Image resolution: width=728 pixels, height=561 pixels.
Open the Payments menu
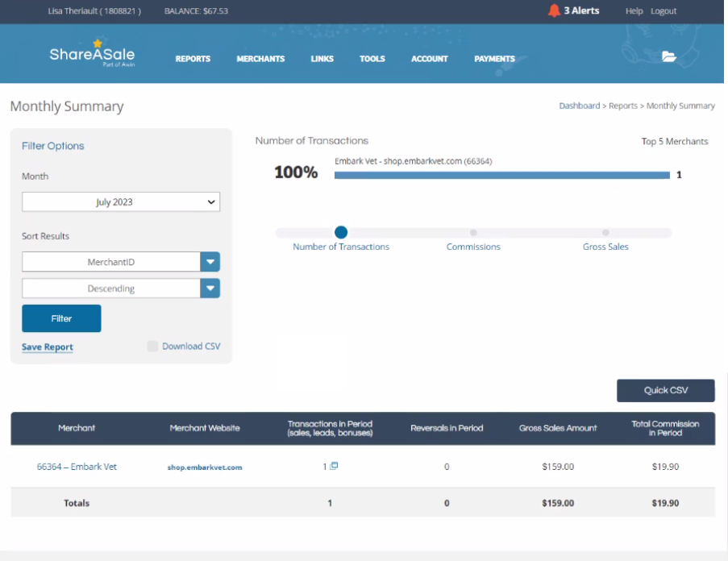(x=494, y=59)
